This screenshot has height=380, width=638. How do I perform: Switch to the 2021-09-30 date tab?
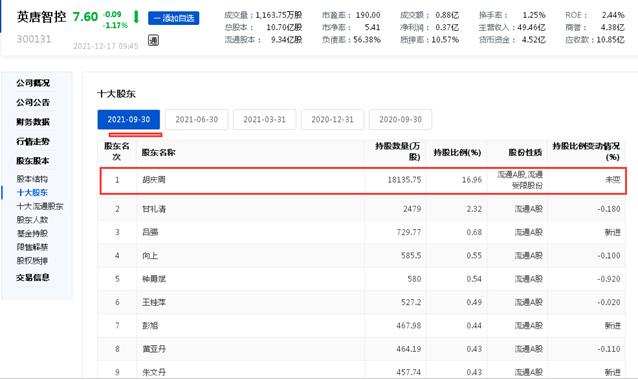click(129, 120)
